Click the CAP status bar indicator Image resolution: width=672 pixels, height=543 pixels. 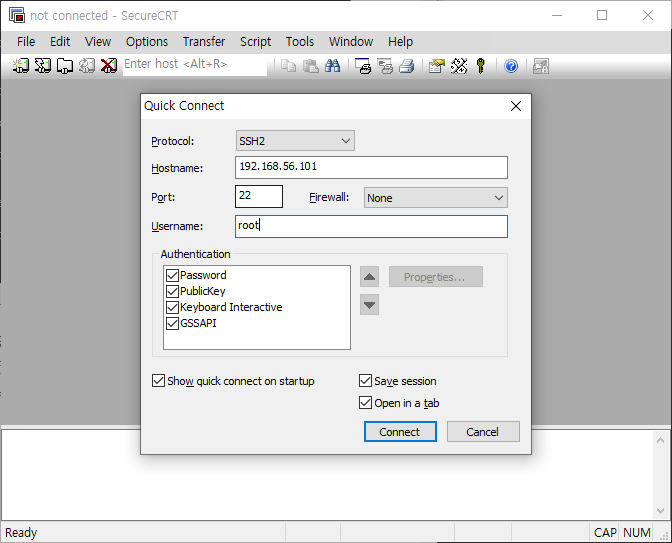click(605, 533)
